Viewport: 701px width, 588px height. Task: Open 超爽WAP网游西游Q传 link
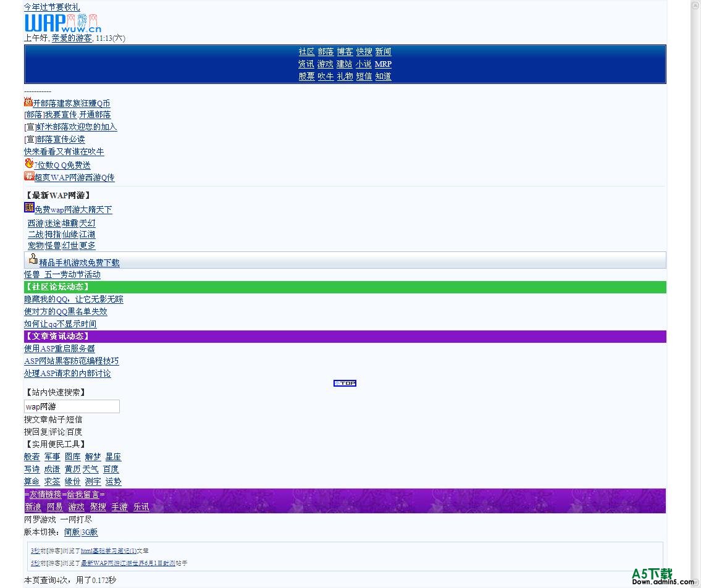coord(75,177)
